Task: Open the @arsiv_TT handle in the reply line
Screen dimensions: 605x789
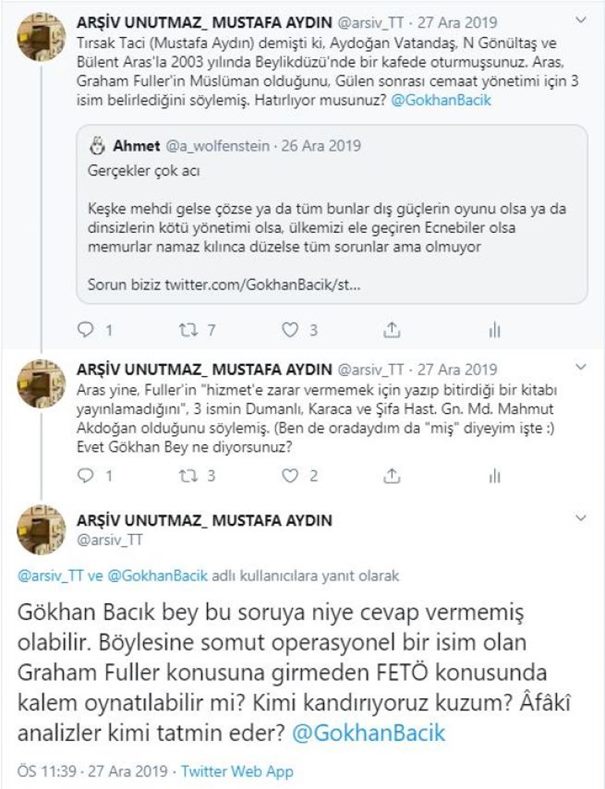Action: pyautogui.click(x=50, y=576)
